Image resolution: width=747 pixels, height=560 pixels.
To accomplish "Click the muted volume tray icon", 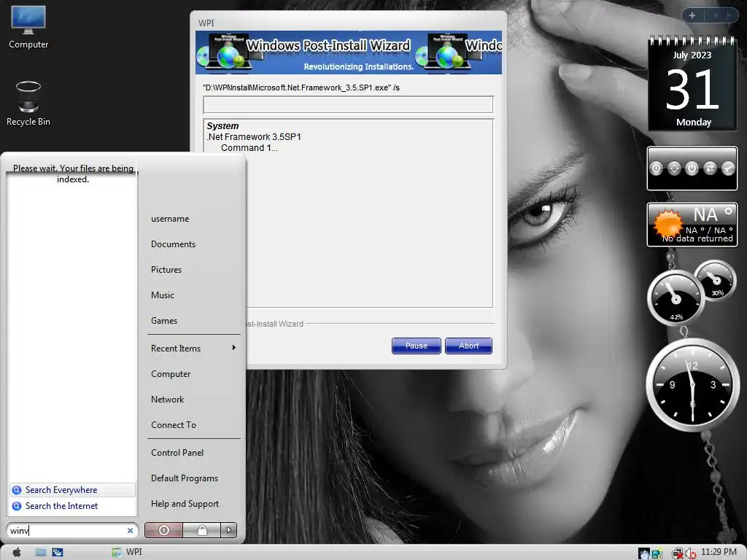I will [690, 553].
